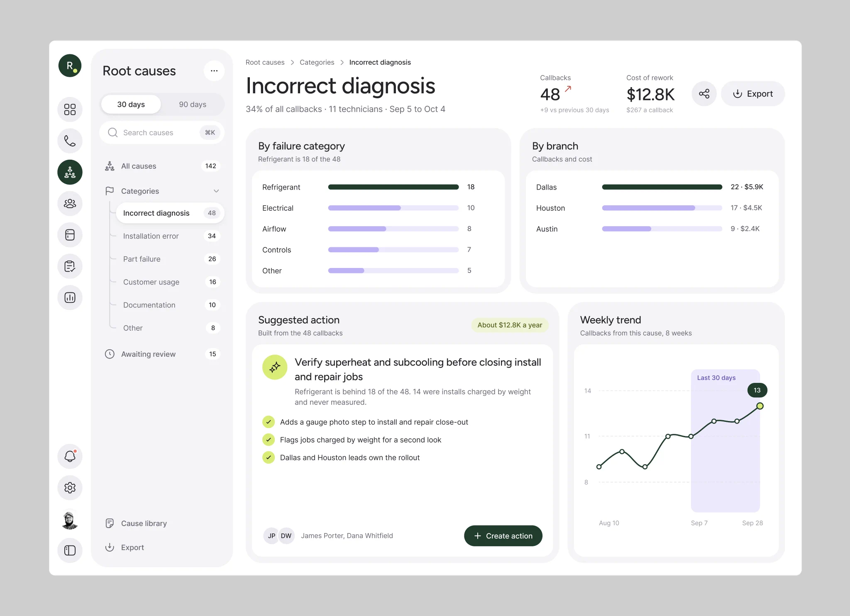Open the bar chart reports sidebar icon

(x=70, y=297)
